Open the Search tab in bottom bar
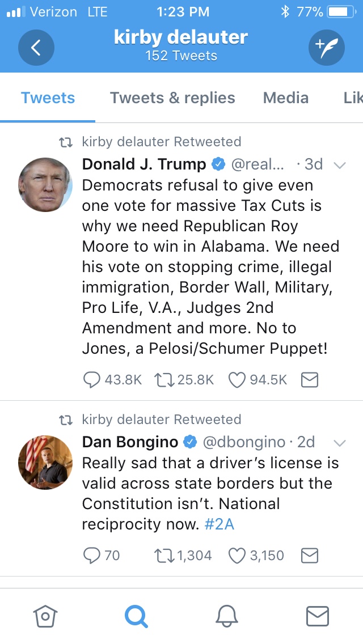Screen dimensions: 363x644 coord(136,615)
